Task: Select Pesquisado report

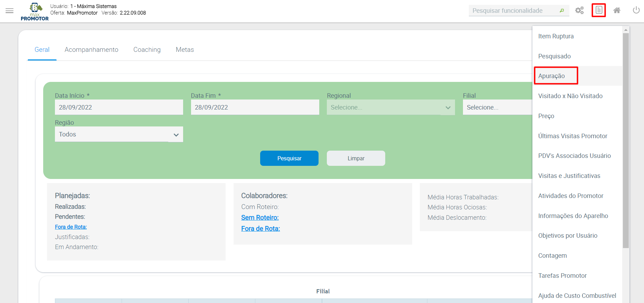Action: pos(577,56)
